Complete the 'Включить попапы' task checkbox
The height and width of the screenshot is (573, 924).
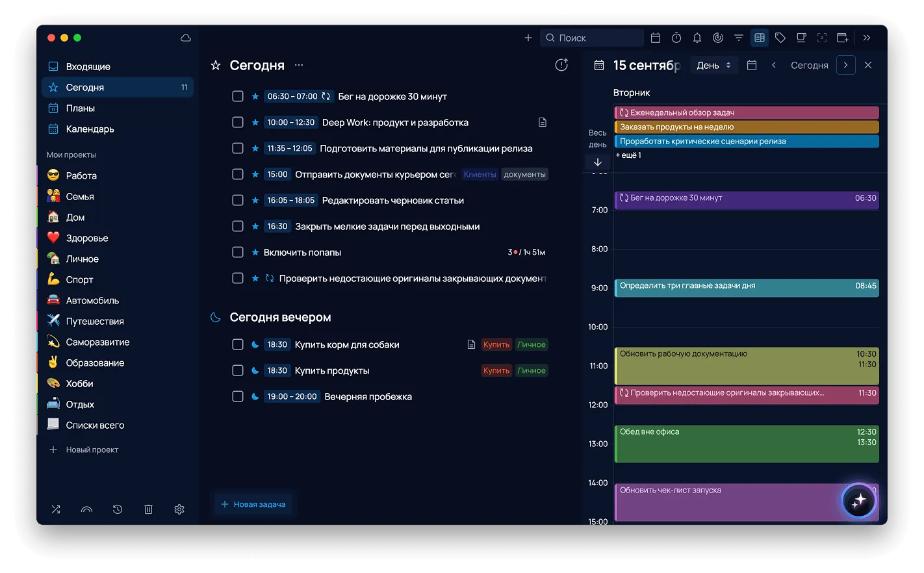(x=238, y=252)
